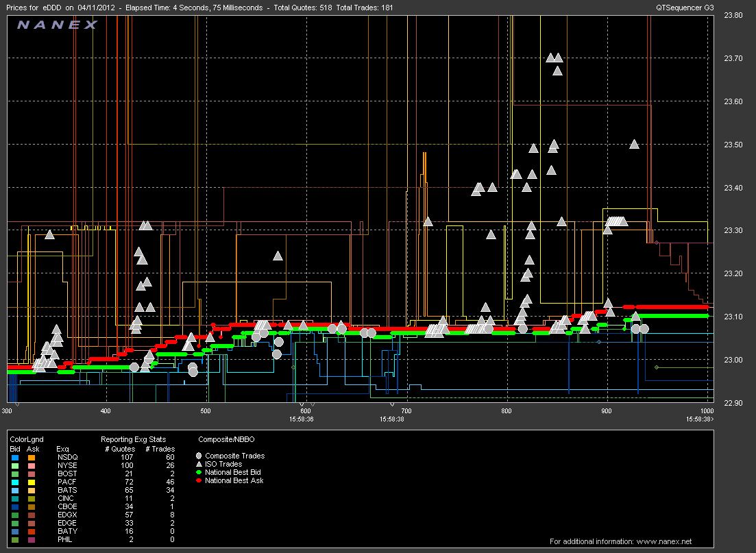Click the "QTSequencer G3" title text
The height and width of the screenshot is (553, 756).
point(685,8)
